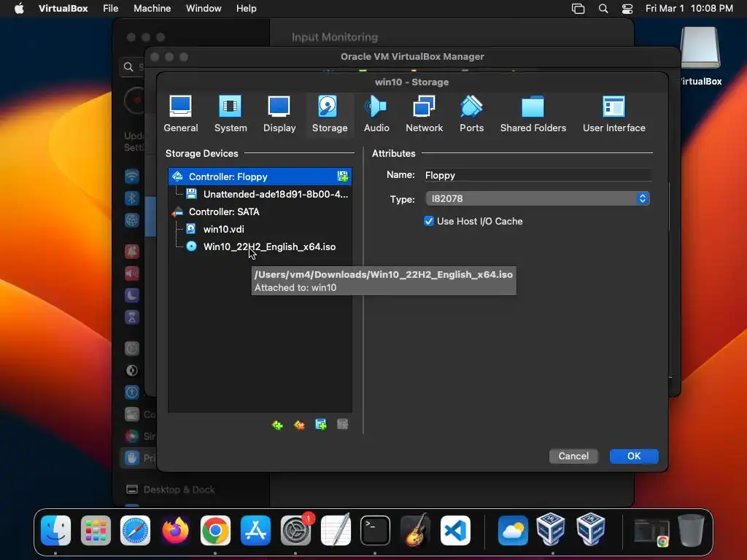
Task: Click the Cancel button
Action: click(x=573, y=456)
